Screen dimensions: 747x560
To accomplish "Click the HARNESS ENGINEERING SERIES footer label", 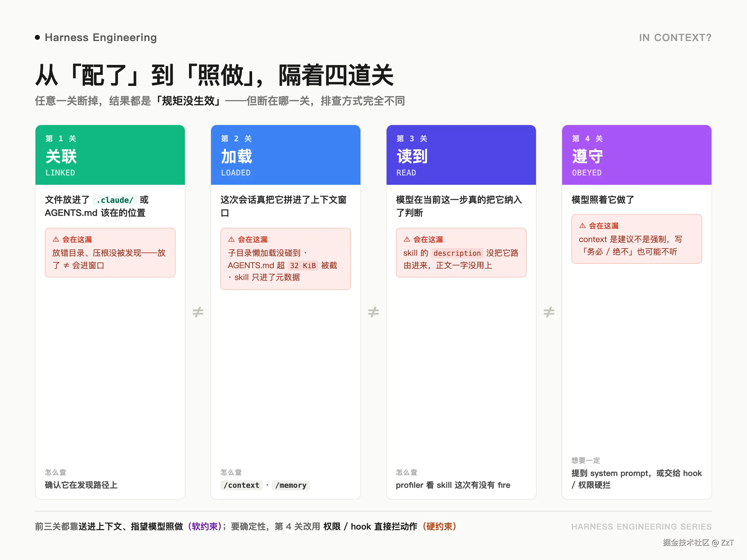I will point(641,527).
